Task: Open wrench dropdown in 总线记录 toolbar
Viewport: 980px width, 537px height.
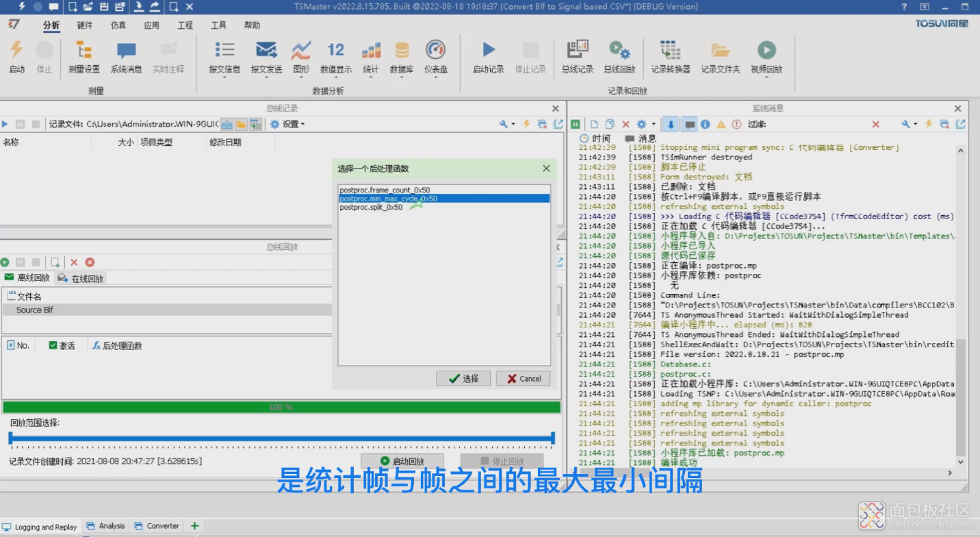Action: coord(506,124)
